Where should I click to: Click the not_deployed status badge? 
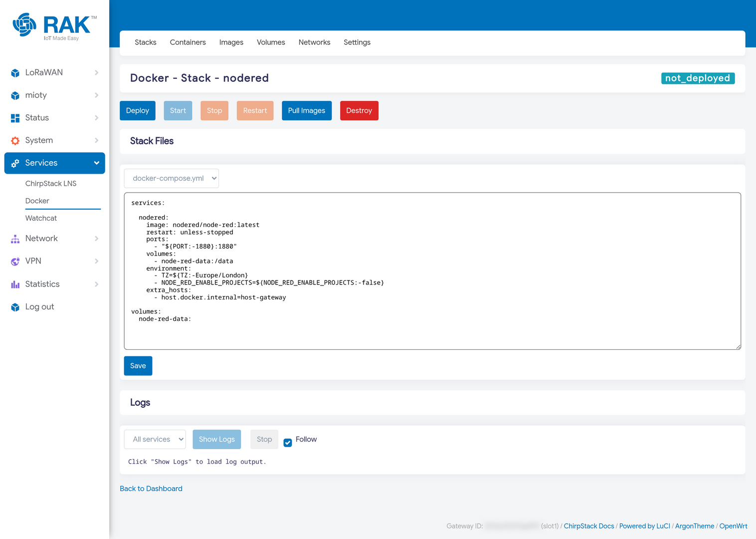point(698,78)
